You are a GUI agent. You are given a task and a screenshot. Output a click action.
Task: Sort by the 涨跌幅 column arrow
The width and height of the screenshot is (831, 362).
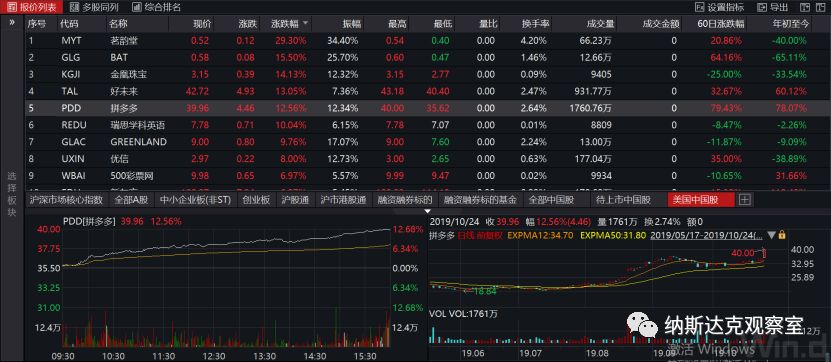(306, 24)
